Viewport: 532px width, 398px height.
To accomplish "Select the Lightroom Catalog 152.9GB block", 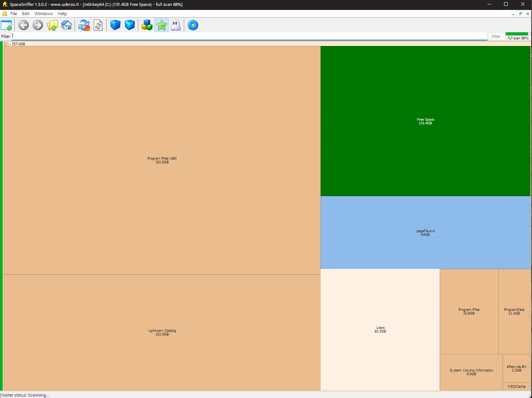I will (162, 333).
